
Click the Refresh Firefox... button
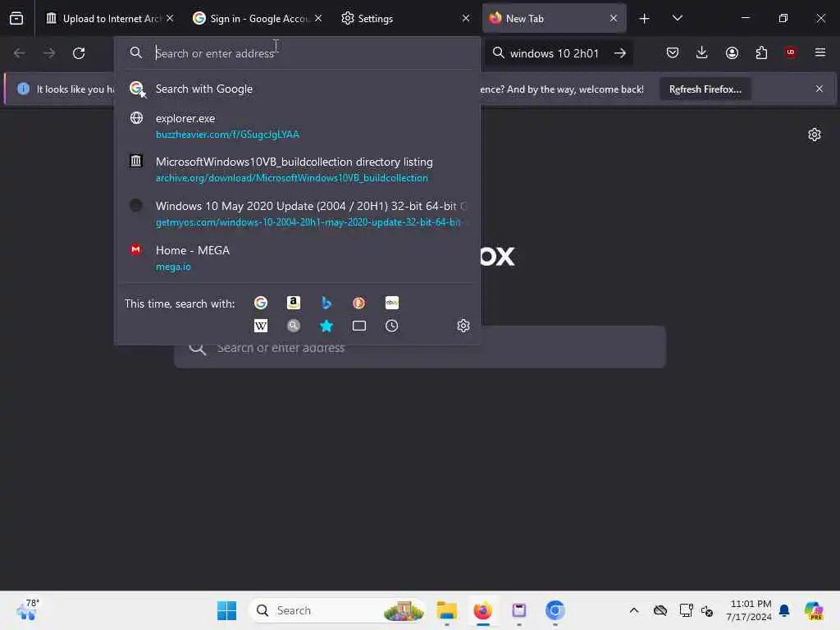705,89
